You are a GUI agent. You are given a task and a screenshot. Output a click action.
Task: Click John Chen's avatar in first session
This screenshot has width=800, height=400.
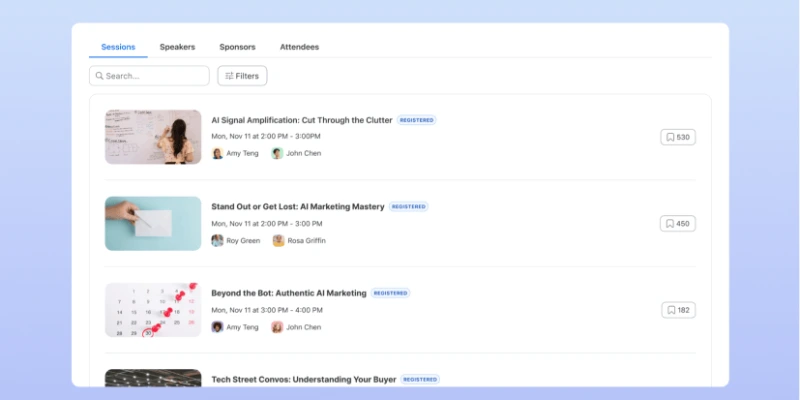277,154
